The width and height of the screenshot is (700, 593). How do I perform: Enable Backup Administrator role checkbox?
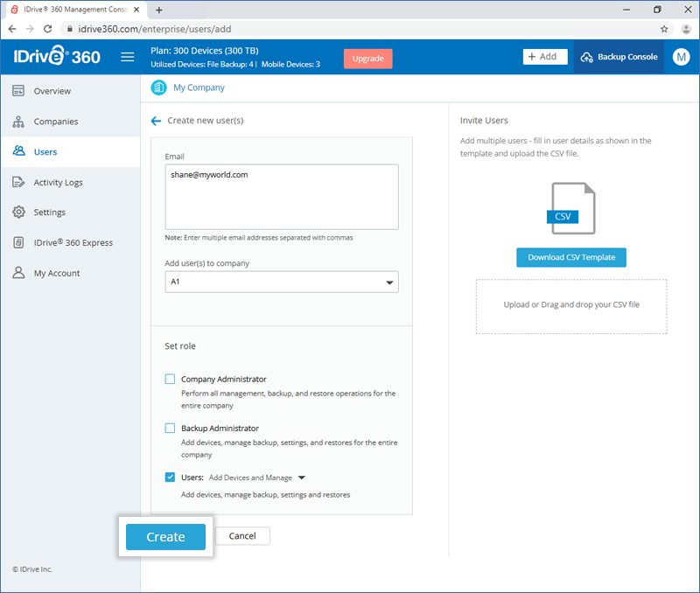pos(170,428)
